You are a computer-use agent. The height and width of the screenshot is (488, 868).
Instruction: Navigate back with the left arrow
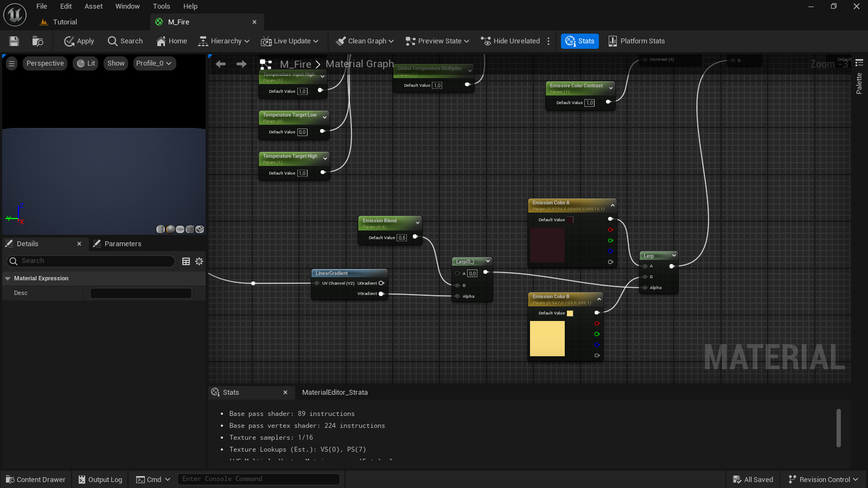point(220,64)
